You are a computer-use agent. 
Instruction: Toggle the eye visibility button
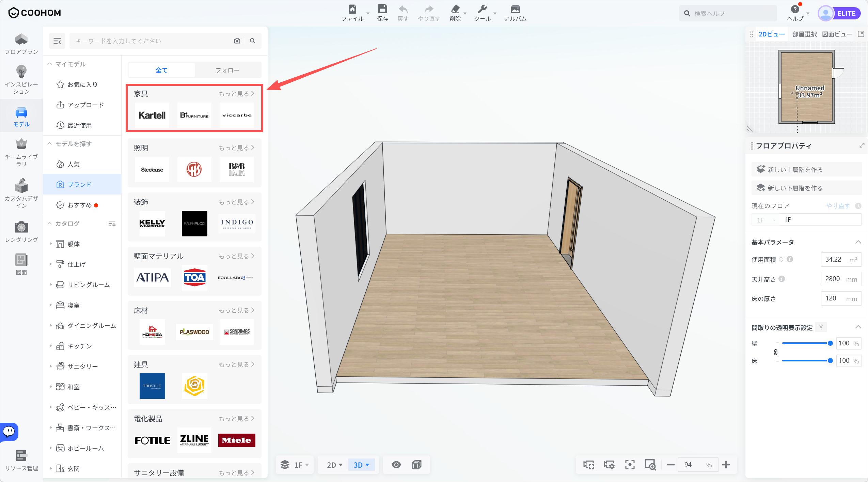coord(396,465)
